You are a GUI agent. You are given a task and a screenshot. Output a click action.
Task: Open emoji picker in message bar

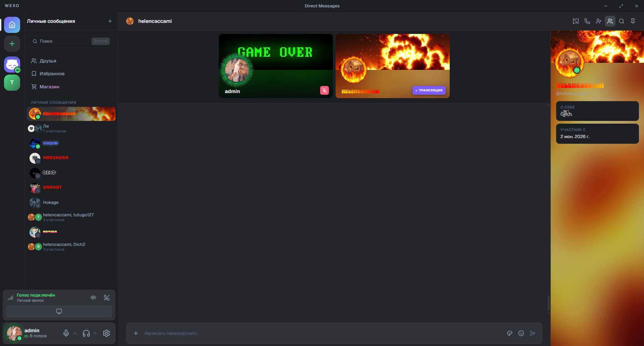click(x=521, y=333)
